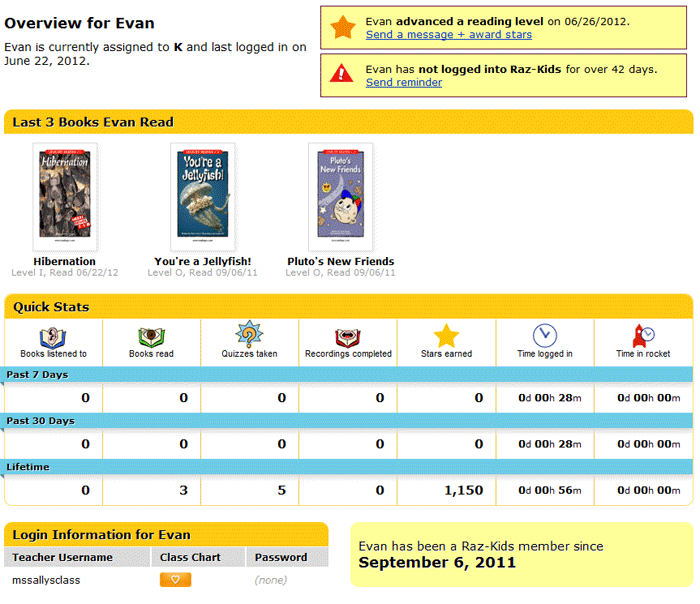This screenshot has height=604, width=700.
Task: Click the red warning triangle icon
Action: (x=341, y=73)
